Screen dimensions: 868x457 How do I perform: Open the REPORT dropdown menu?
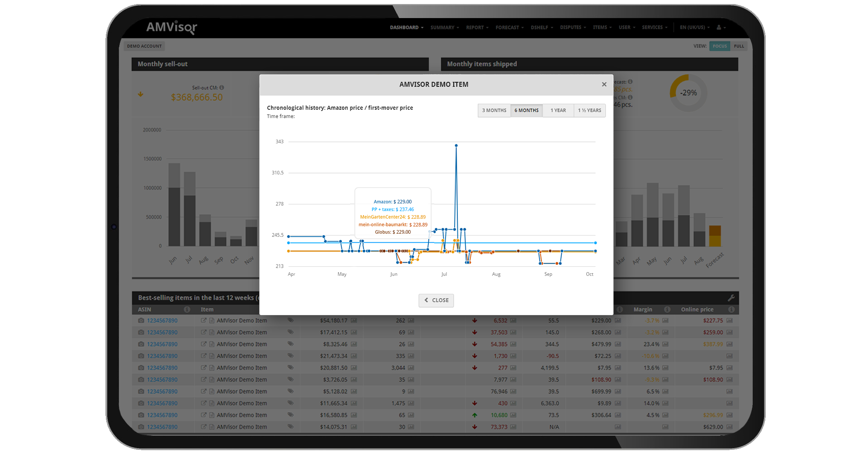pos(477,28)
